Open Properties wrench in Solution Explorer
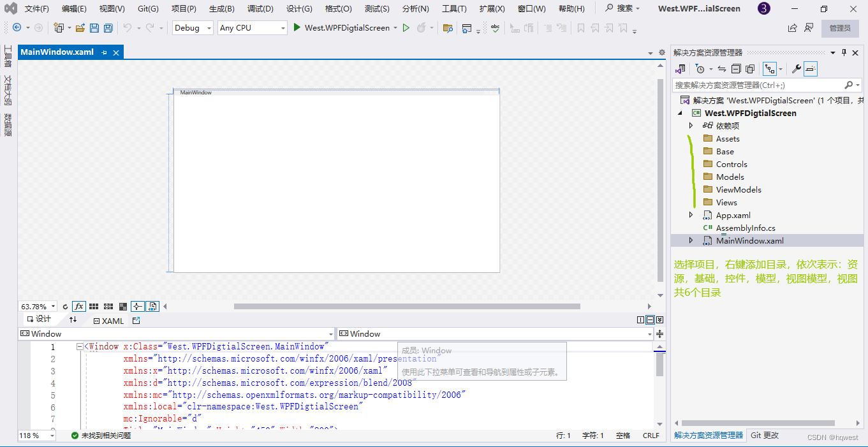Viewport: 868px width, 447px height. pyautogui.click(x=796, y=69)
